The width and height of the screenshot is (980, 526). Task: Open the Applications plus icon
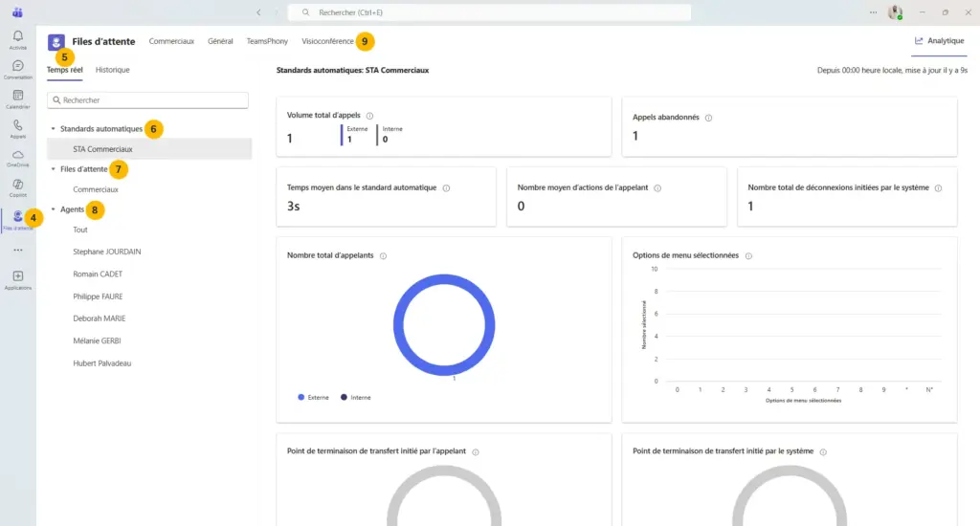point(18,276)
